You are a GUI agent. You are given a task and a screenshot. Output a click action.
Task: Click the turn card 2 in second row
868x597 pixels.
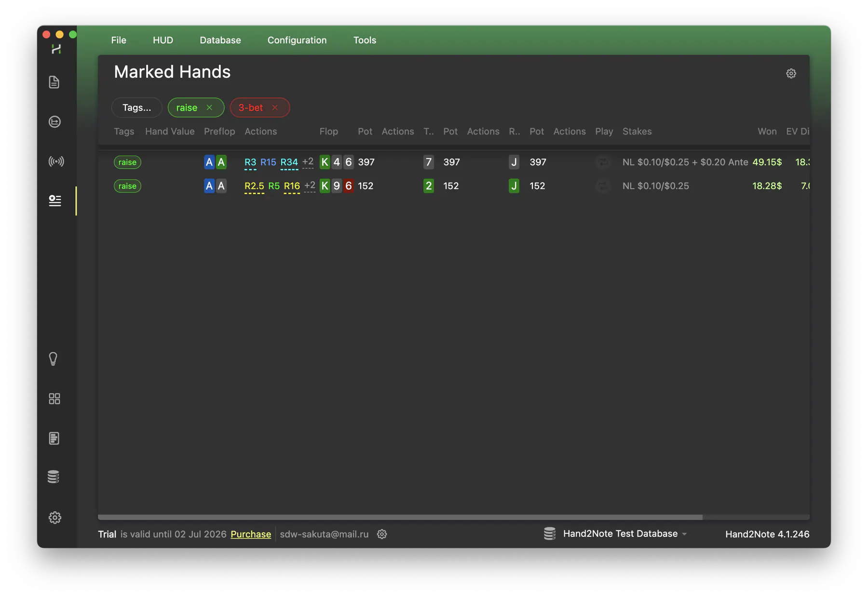pyautogui.click(x=428, y=186)
